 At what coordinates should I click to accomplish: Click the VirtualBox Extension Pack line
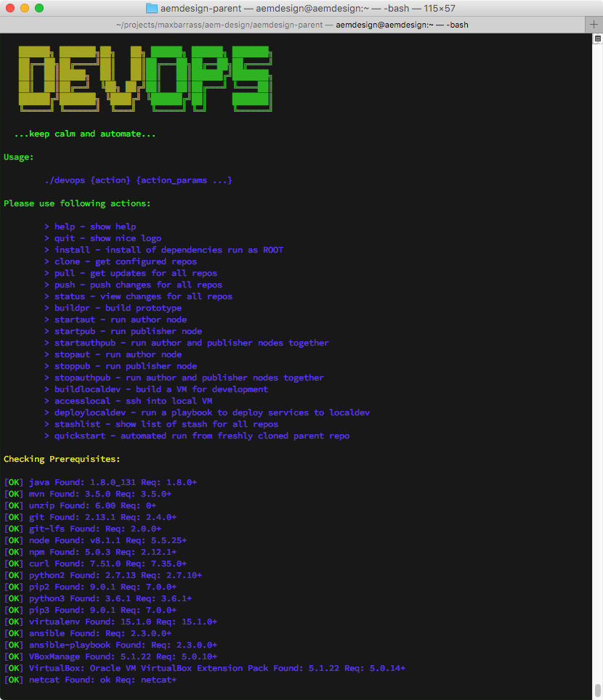pyautogui.click(x=205, y=668)
